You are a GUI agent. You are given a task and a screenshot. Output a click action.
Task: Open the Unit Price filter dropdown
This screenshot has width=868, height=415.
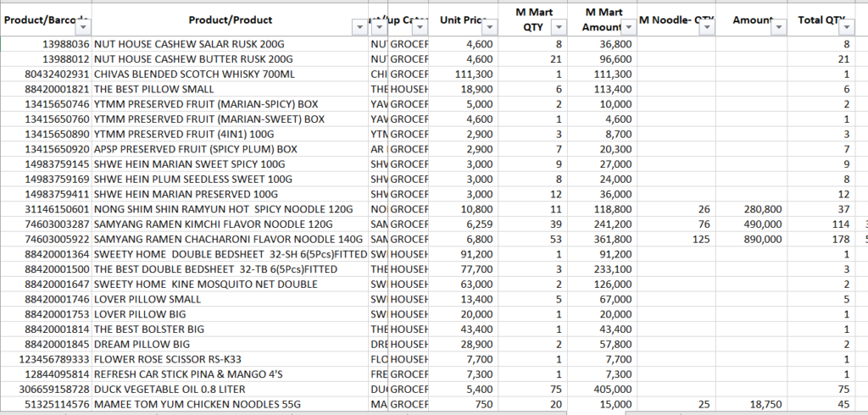point(490,27)
